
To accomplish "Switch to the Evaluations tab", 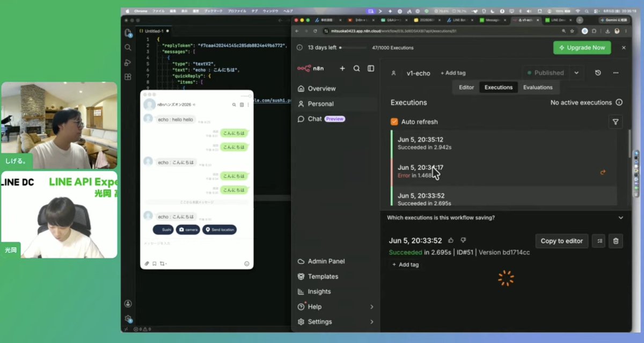I will [538, 87].
